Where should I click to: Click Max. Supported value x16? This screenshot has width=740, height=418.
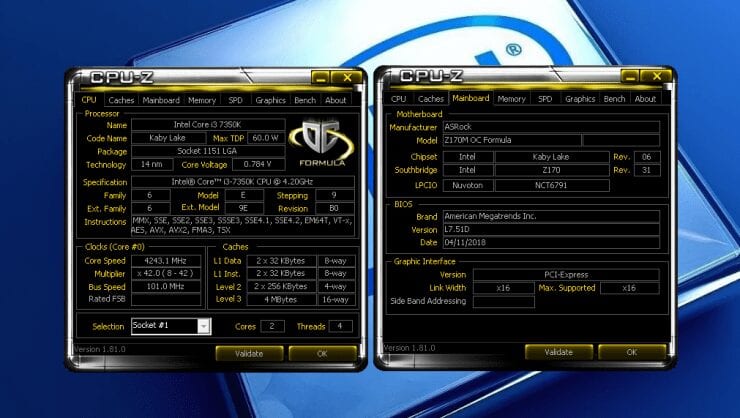coord(630,288)
